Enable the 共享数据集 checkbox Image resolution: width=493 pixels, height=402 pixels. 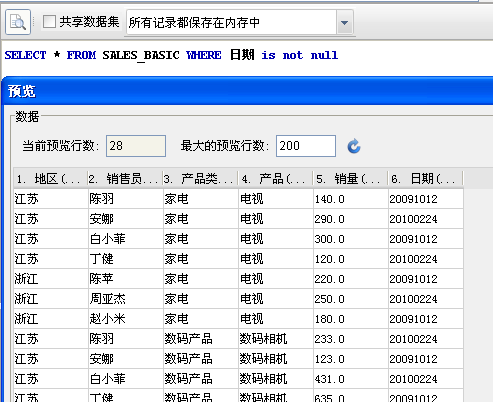tap(49, 22)
